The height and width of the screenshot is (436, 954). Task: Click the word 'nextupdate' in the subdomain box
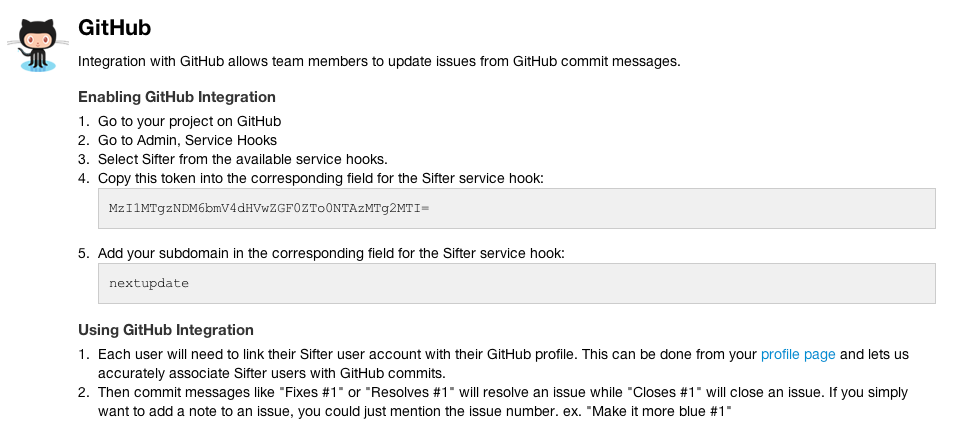(149, 283)
